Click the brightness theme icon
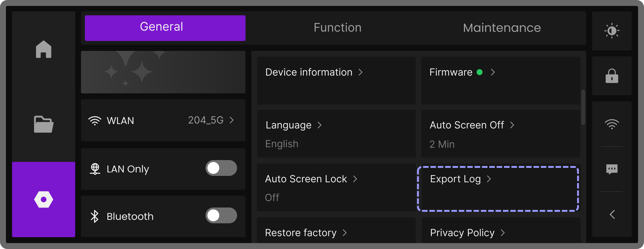 tap(612, 31)
